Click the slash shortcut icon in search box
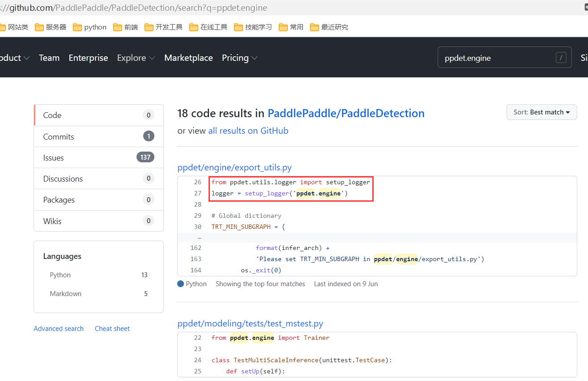Image resolution: width=588 pixels, height=381 pixels. tap(561, 57)
